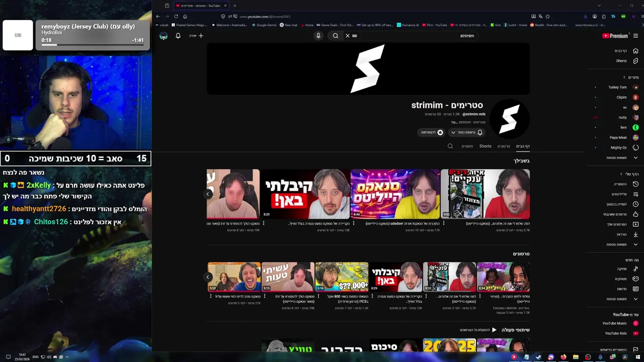
Task: Open סרטונים שאהבתי liked videos in the sidebar
Action: click(x=621, y=214)
